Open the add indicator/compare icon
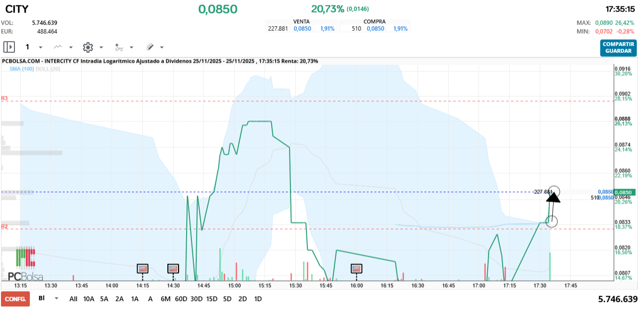Image resolution: width=644 pixels, height=309 pixels. tap(119, 47)
